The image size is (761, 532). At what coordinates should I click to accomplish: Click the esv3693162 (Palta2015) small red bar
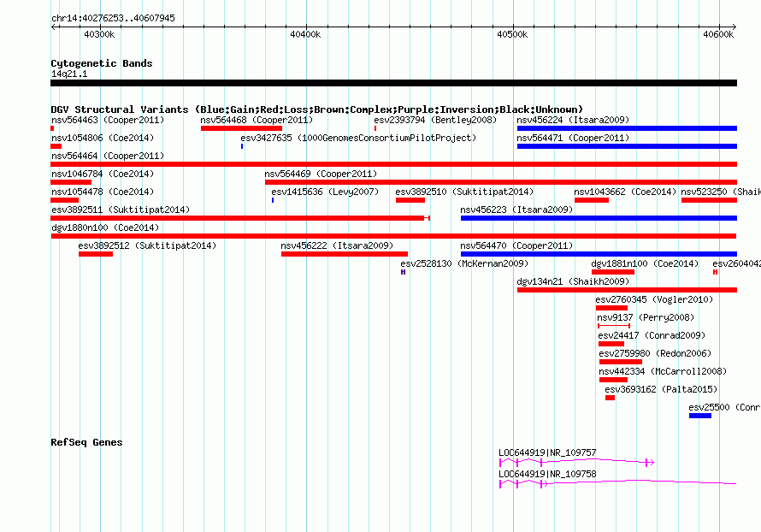coord(610,398)
